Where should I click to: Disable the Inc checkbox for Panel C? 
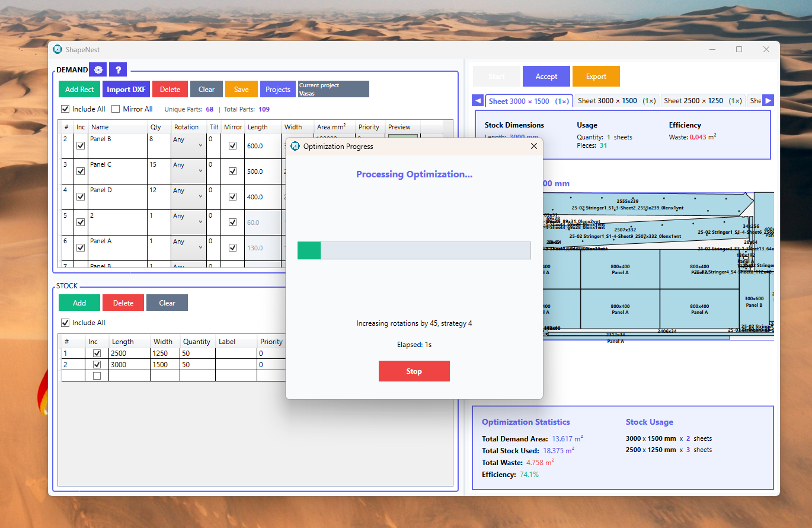pos(80,171)
